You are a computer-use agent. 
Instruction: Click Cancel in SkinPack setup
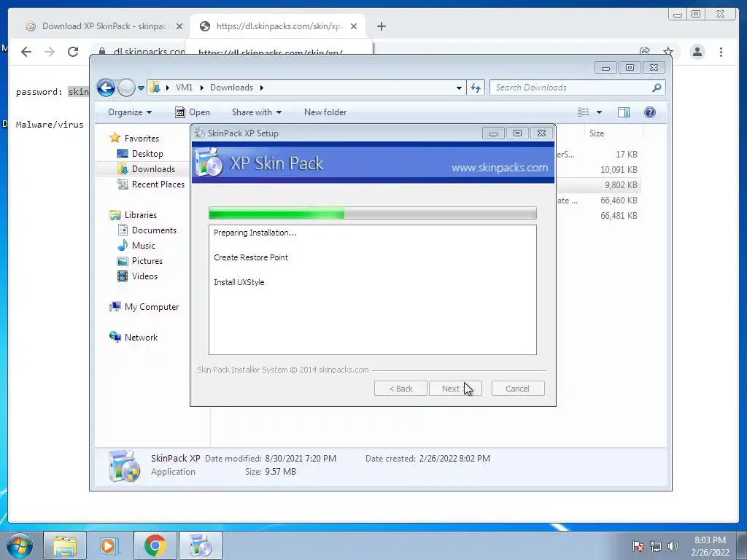click(x=518, y=389)
